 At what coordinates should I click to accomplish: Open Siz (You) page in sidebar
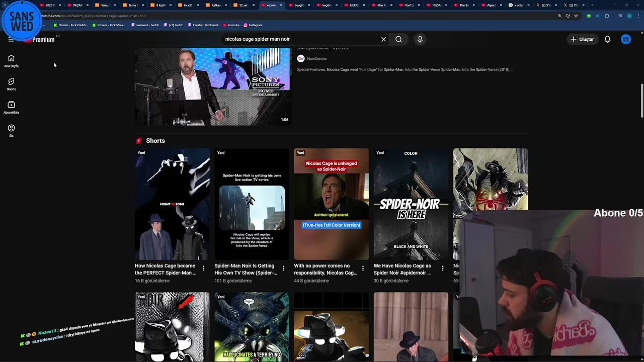pyautogui.click(x=11, y=131)
